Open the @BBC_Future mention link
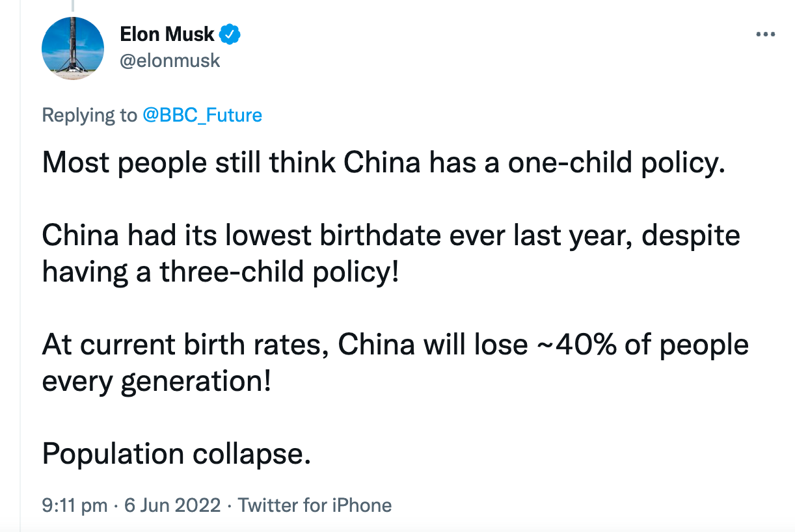This screenshot has height=532, width=795. [x=202, y=115]
